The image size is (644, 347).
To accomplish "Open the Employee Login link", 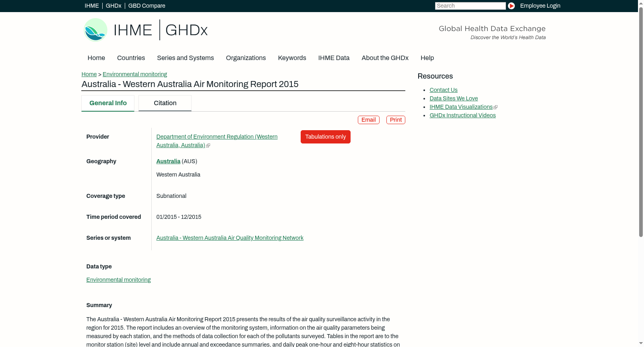I will pyautogui.click(x=540, y=6).
